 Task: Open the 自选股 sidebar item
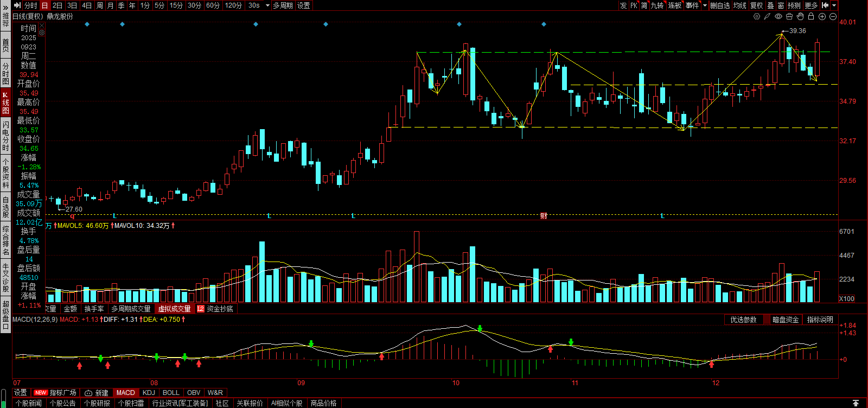point(5,207)
